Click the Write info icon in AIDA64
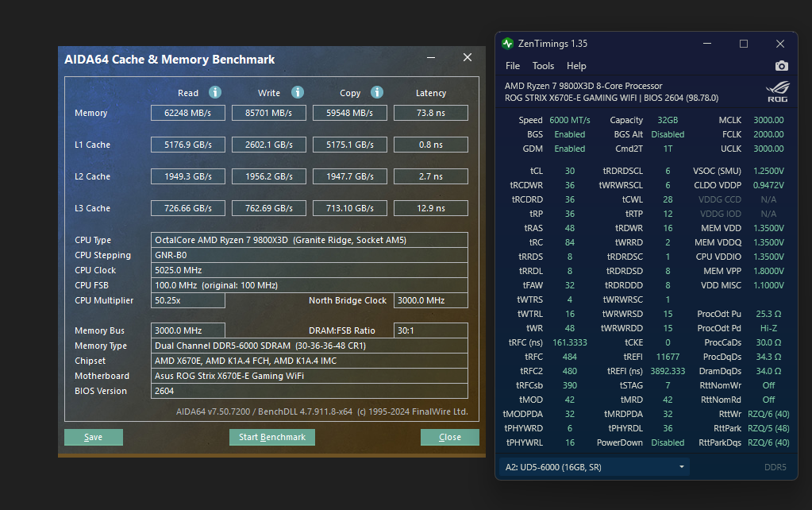Viewport: 812px width, 510px height. pyautogui.click(x=297, y=92)
